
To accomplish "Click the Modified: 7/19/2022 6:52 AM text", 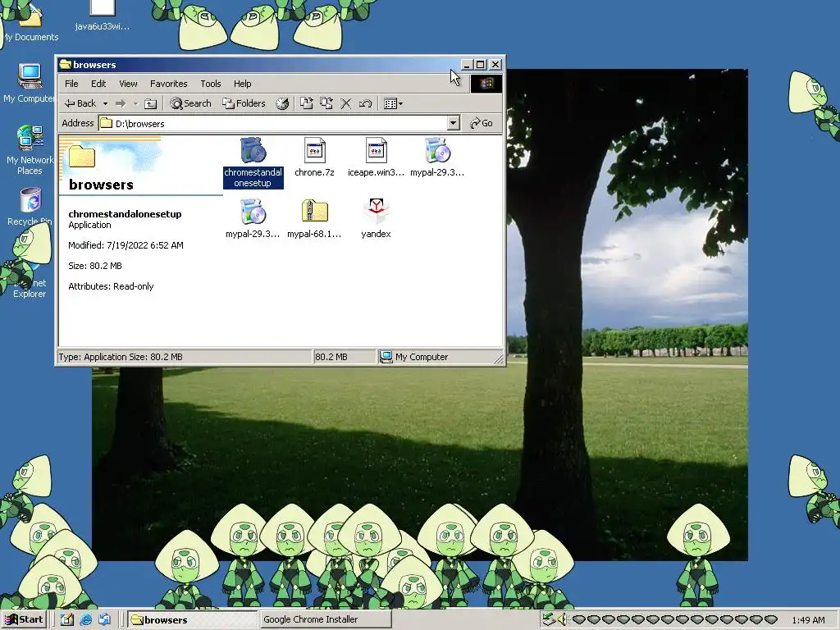I will (x=126, y=245).
